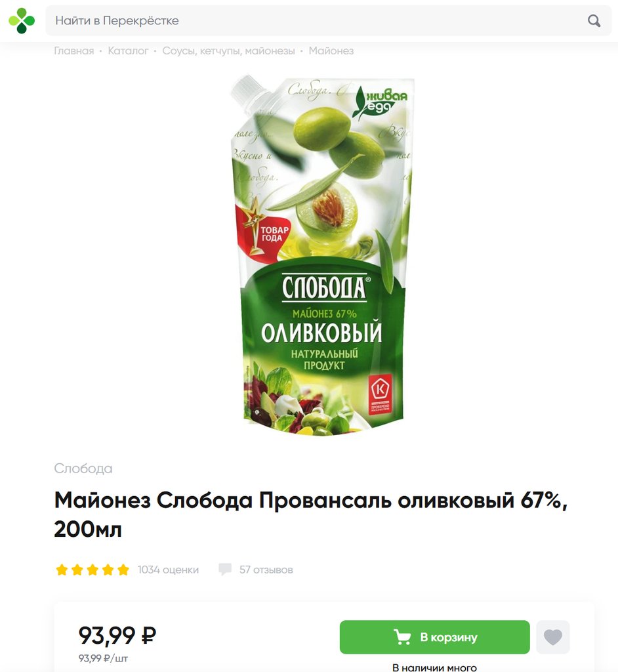
Task: Click the product title 'Майонез Слобода Провансаль'
Action: (311, 514)
